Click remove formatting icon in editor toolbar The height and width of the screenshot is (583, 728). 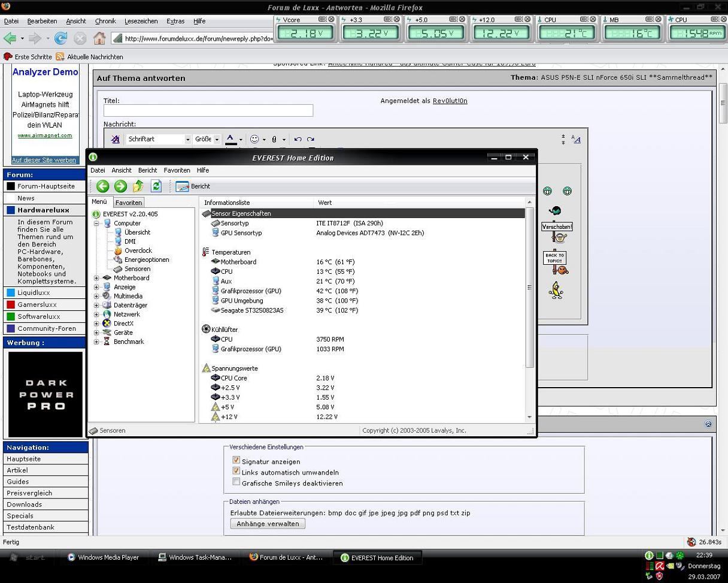[116, 139]
